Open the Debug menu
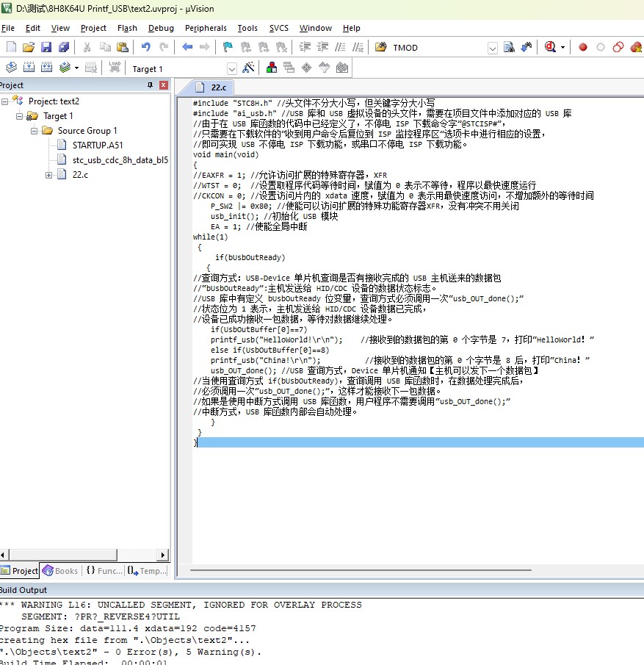644x665 pixels. coord(161,28)
